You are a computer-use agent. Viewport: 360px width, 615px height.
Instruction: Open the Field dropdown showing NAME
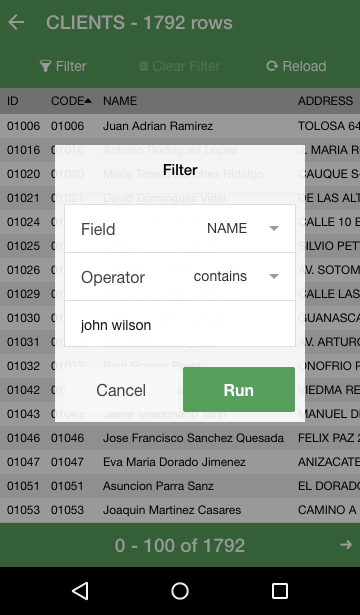click(180, 228)
